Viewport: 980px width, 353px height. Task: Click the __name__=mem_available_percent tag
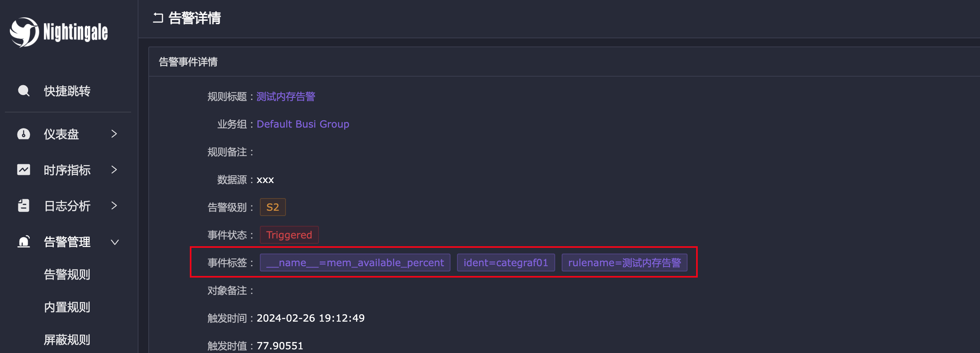pyautogui.click(x=355, y=263)
